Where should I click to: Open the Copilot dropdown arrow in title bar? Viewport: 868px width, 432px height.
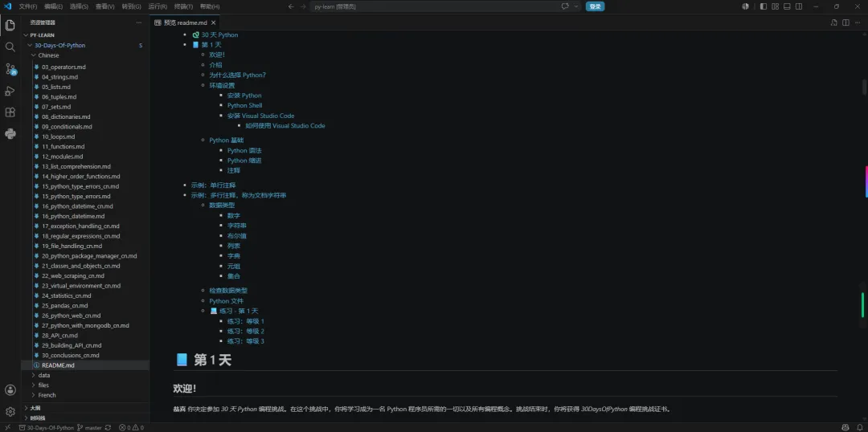tap(576, 6)
